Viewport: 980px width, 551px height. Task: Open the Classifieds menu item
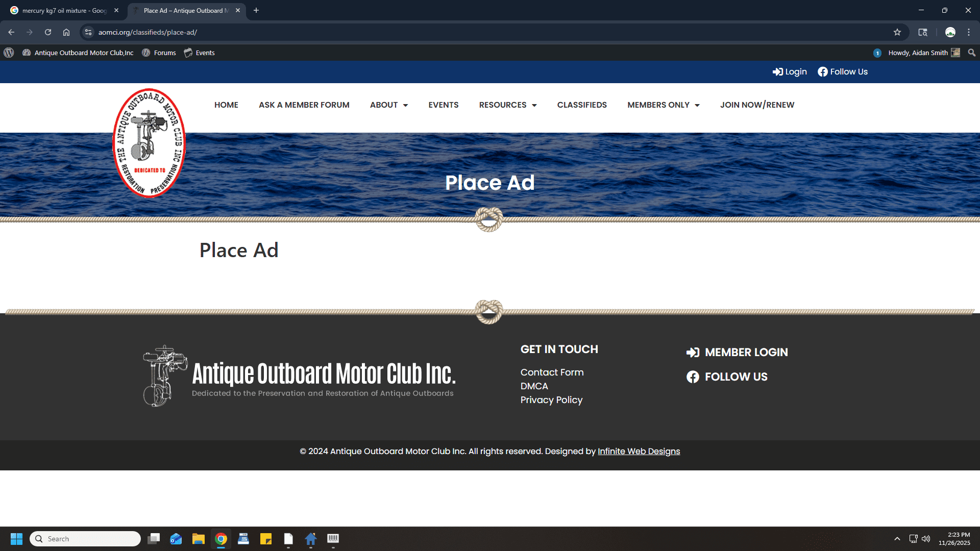click(582, 105)
